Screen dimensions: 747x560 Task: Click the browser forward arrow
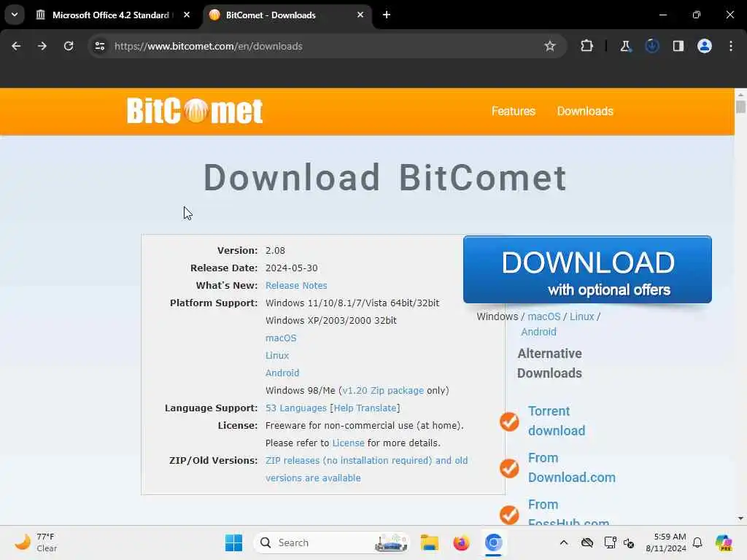point(42,46)
